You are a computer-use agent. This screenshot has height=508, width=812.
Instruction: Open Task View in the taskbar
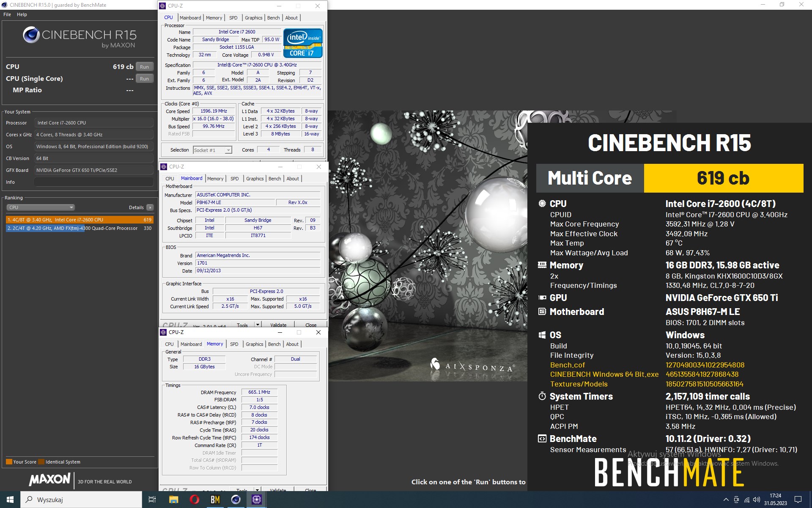[x=152, y=500]
